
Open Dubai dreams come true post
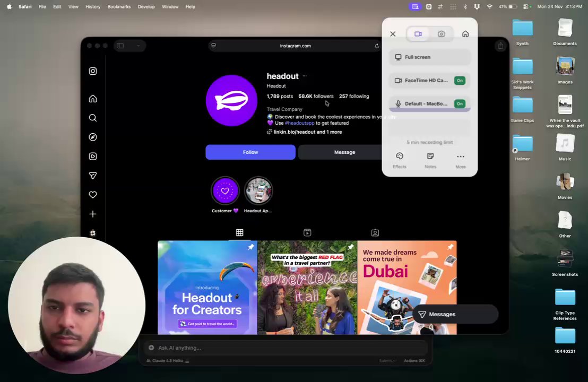click(x=407, y=288)
